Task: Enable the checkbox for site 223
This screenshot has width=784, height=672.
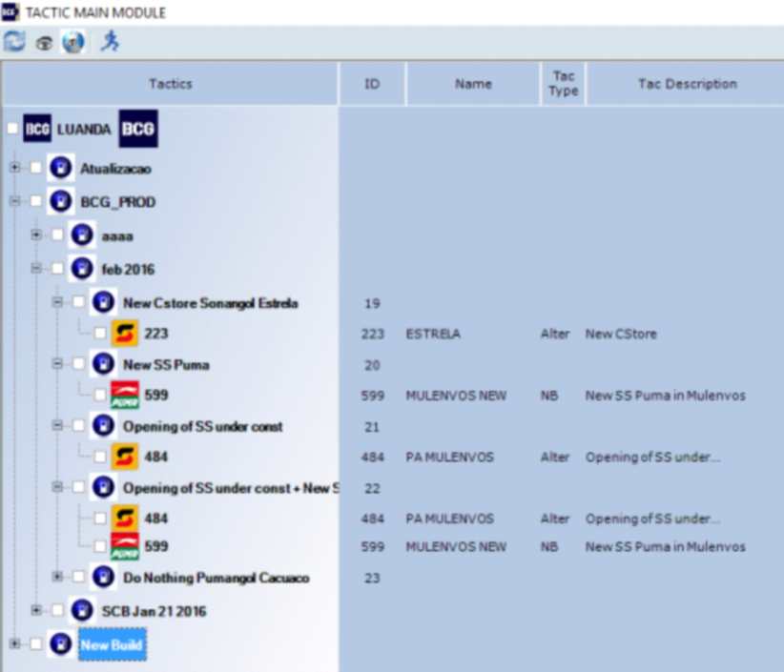Action: click(100, 334)
